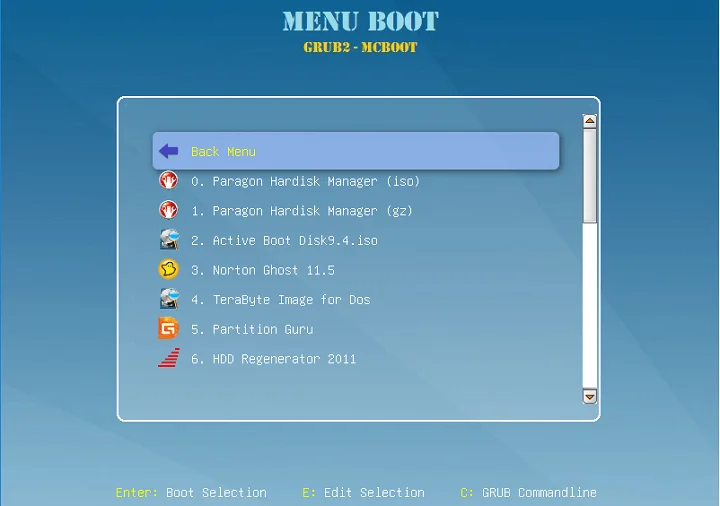Screen dimensions: 720x506
Task: Select the Back Menu entry
Action: (x=224, y=152)
